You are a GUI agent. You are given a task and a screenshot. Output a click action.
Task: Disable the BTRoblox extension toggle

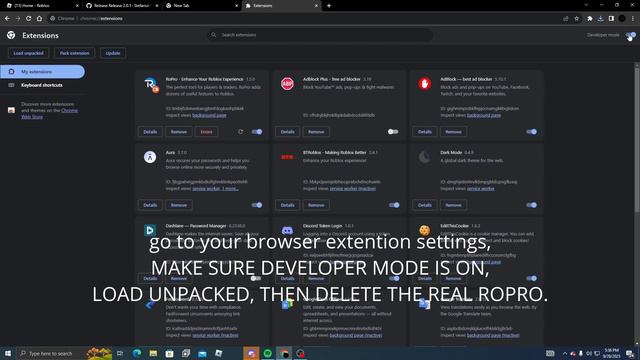[394, 205]
